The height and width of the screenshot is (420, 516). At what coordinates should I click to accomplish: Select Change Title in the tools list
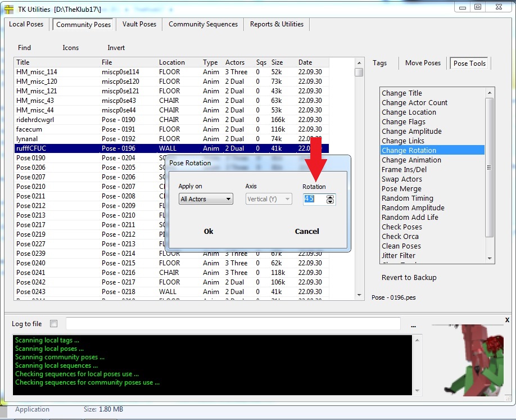[x=401, y=93]
